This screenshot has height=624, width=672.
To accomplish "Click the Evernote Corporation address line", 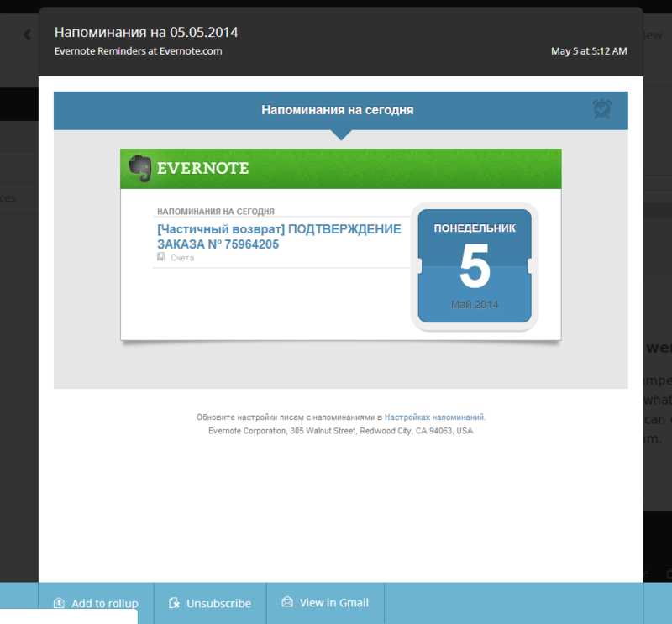I will [x=341, y=431].
